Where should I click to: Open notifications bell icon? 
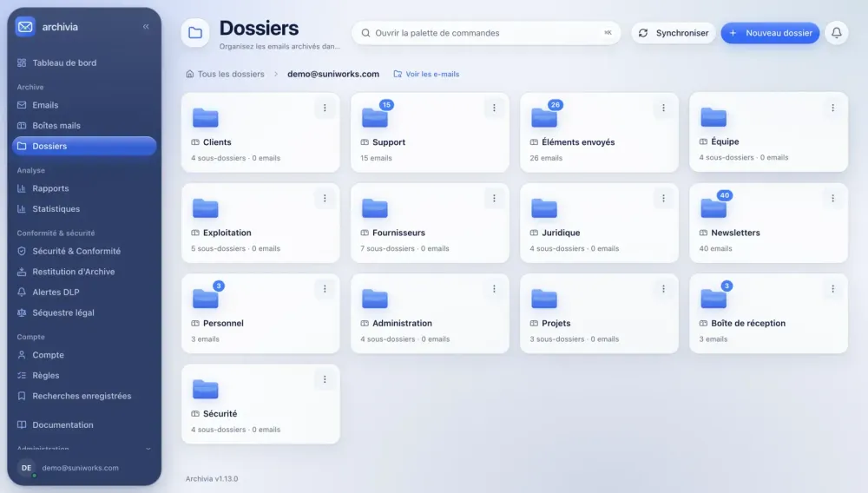coord(837,33)
